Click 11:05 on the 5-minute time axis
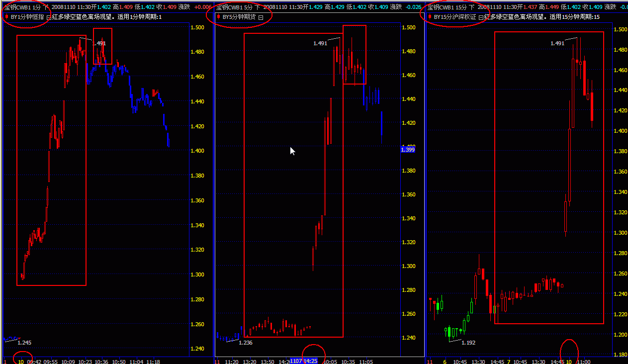The width and height of the screenshot is (628, 364). [366, 362]
